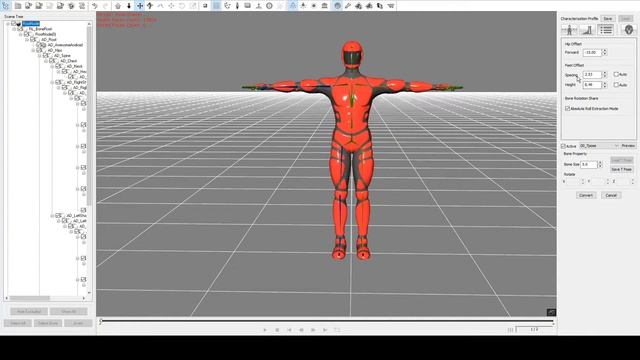Open the foot and floor settings tab

[587, 30]
